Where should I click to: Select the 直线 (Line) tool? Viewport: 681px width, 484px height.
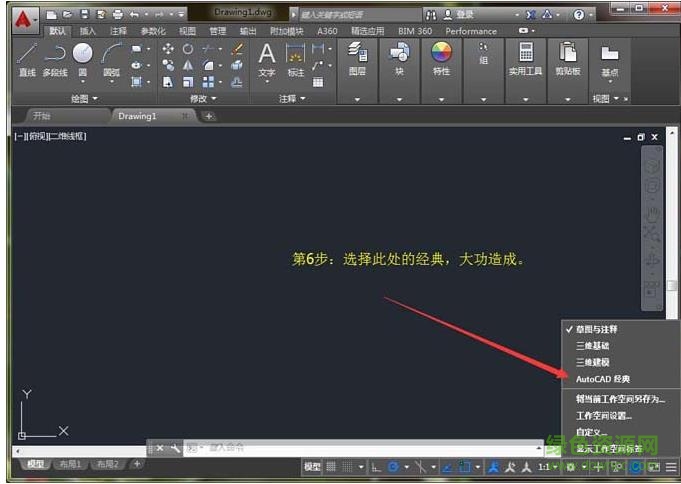tap(27, 59)
